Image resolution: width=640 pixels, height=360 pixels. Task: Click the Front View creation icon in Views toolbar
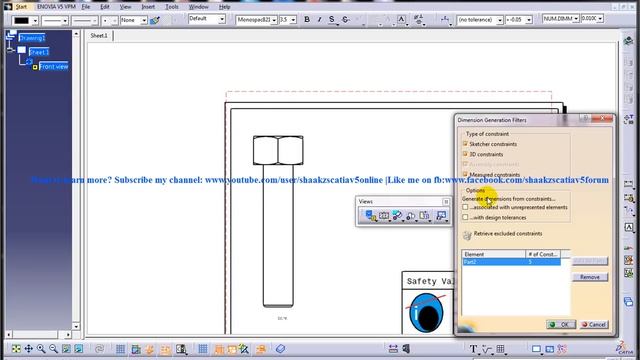click(371, 216)
